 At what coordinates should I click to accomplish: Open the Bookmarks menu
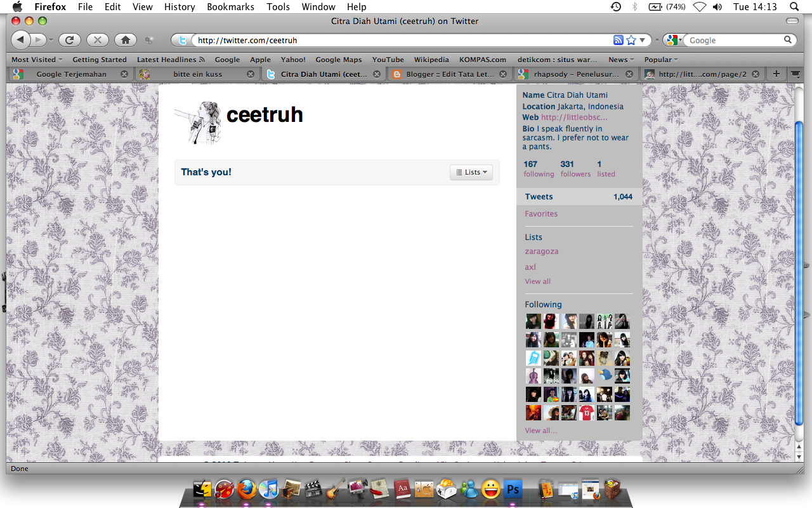230,7
